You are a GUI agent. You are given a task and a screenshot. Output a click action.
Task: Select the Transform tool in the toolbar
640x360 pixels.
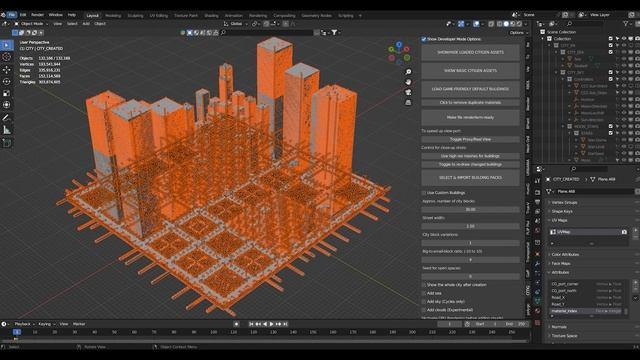7,105
